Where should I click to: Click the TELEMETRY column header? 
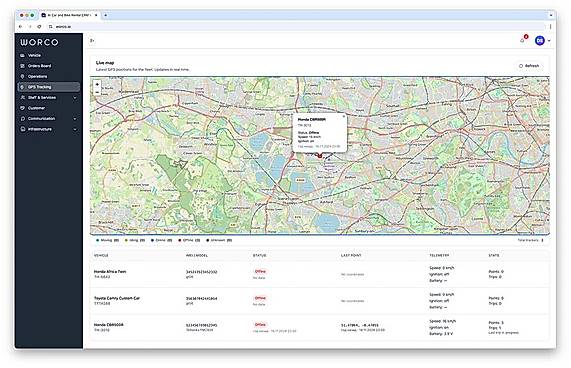coord(439,256)
